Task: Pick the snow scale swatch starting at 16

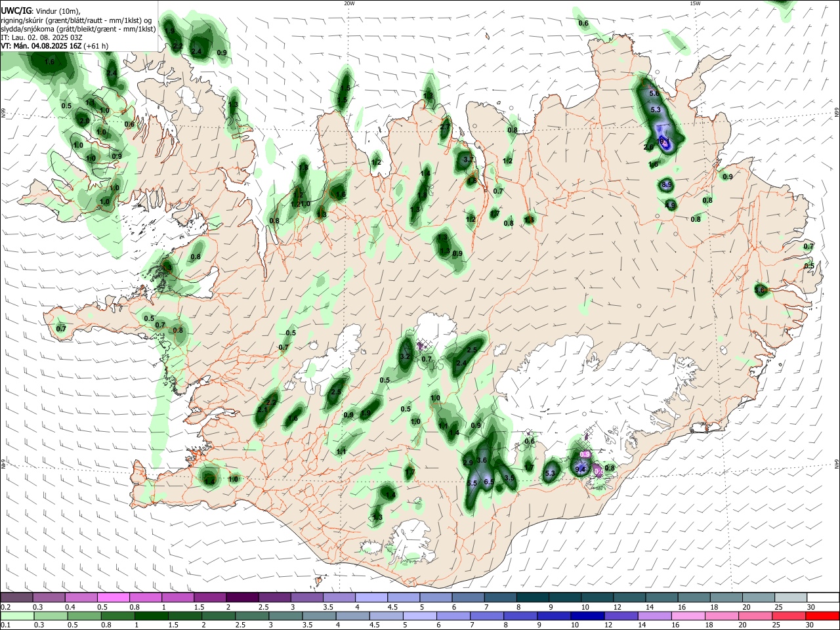Action: 694,597
